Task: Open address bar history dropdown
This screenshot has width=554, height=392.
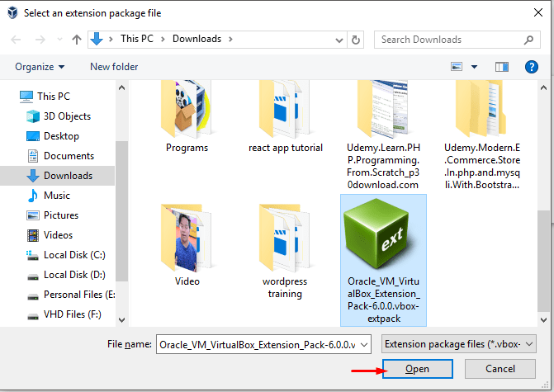Action: (339, 40)
